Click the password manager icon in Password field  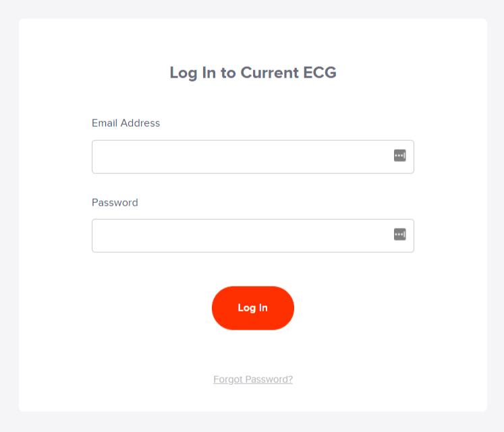click(399, 234)
